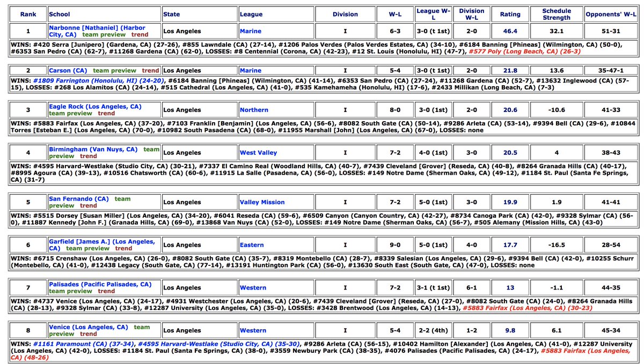This screenshot has width=644, height=364.
Task: Open Carson's Marine league link
Action: 251,70
